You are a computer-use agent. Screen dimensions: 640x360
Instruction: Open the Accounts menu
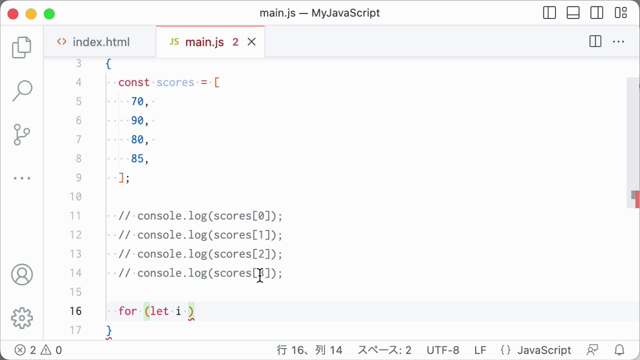point(22,274)
